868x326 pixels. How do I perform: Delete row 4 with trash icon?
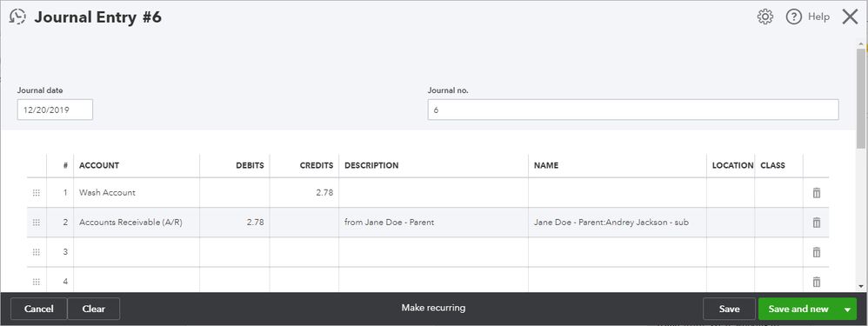816,282
